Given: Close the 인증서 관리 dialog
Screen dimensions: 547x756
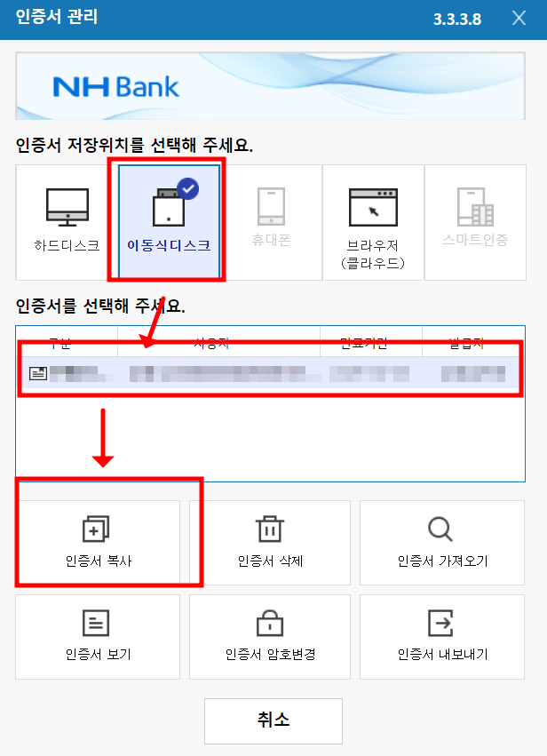Looking at the screenshot, I should tap(519, 19).
